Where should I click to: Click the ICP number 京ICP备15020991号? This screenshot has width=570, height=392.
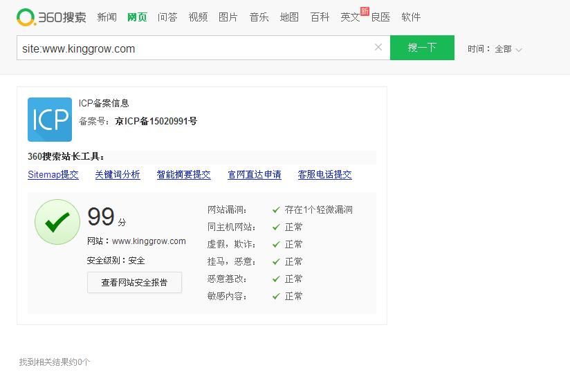tap(156, 121)
